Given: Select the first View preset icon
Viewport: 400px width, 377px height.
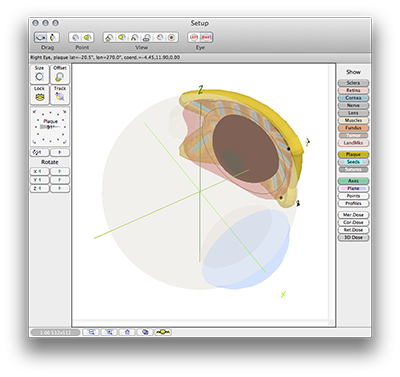Looking at the screenshot, I should [x=109, y=37].
